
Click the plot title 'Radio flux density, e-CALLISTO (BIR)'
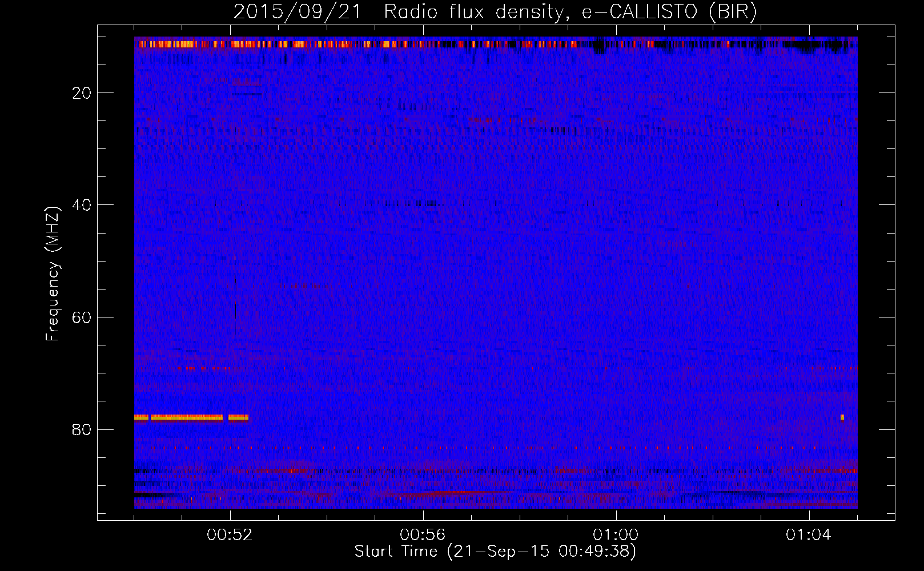[570, 12]
